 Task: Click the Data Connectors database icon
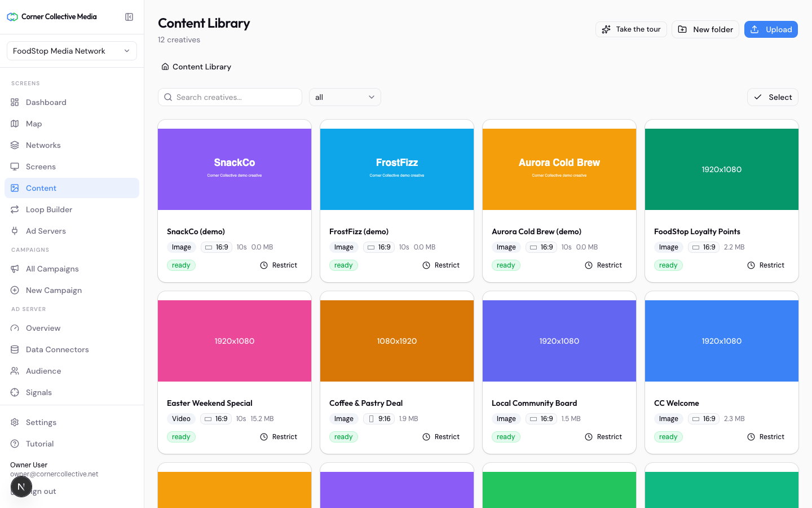[15, 349]
